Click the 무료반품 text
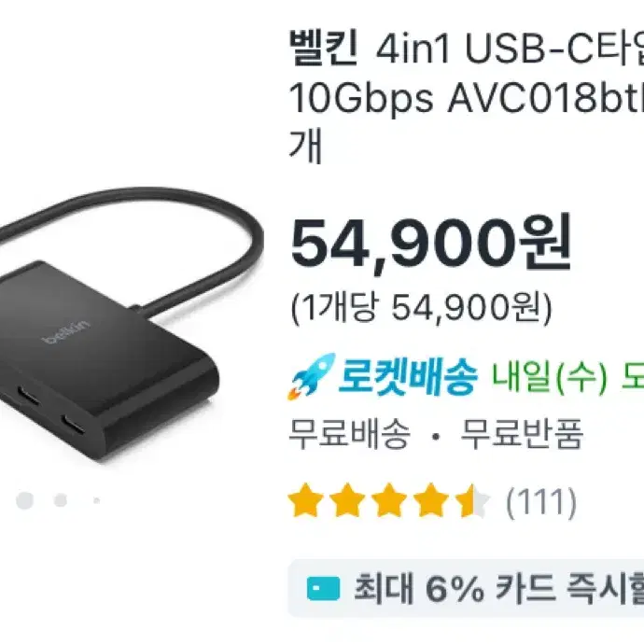This screenshot has width=644, height=644. [x=522, y=434]
